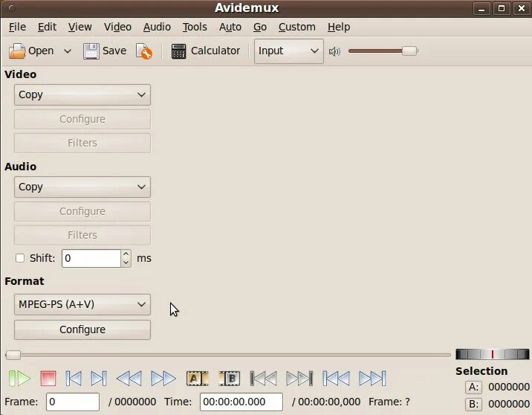
Task: Save the video with Save icon
Action: [x=105, y=51]
